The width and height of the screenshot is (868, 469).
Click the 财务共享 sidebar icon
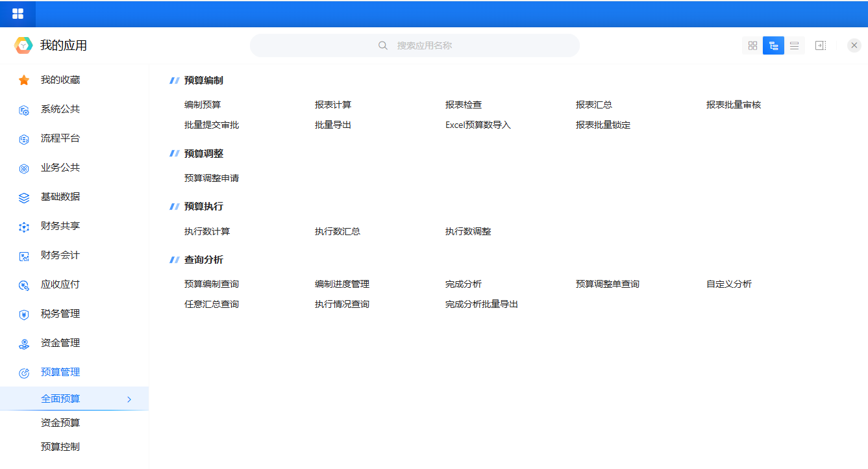click(x=24, y=227)
